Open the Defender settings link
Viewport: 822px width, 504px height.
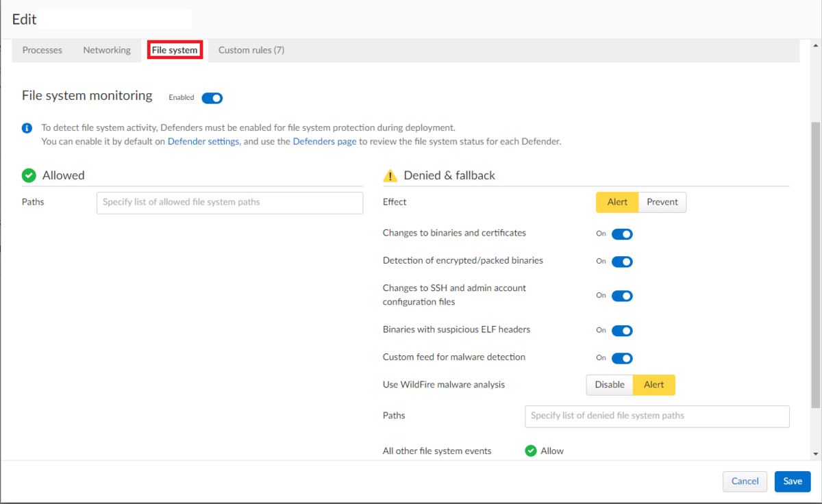point(203,141)
